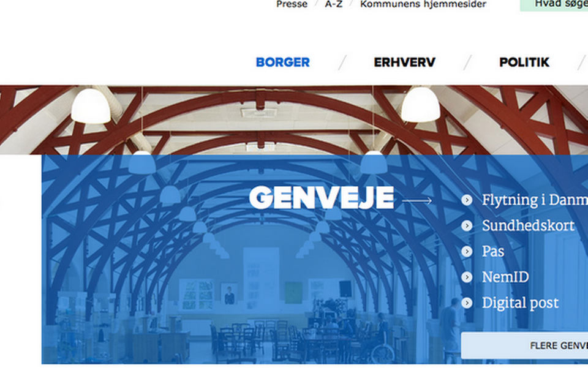
Task: Go to Kommunens hjemmesider
Action: (423, 4)
